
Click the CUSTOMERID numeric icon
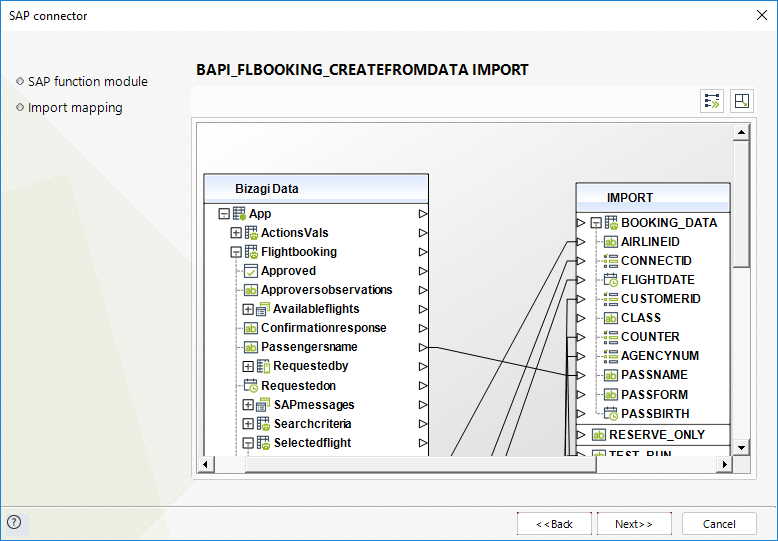(x=610, y=299)
